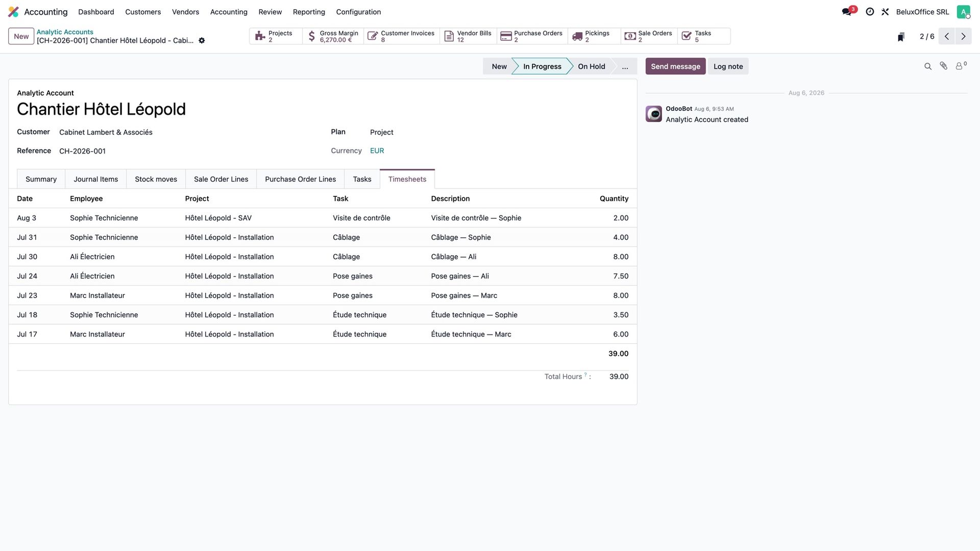The image size is (980, 551).
Task: Select the BeluxOffice SRL company switcher
Action: pyautogui.click(x=922, y=12)
